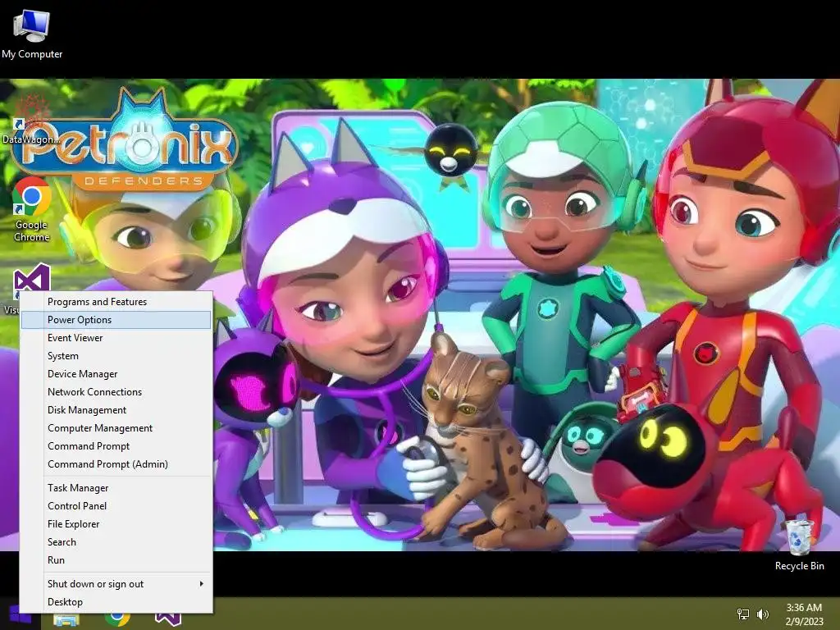Image resolution: width=840 pixels, height=630 pixels.
Task: Click the 3:36 AM clock and date
Action: [804, 614]
